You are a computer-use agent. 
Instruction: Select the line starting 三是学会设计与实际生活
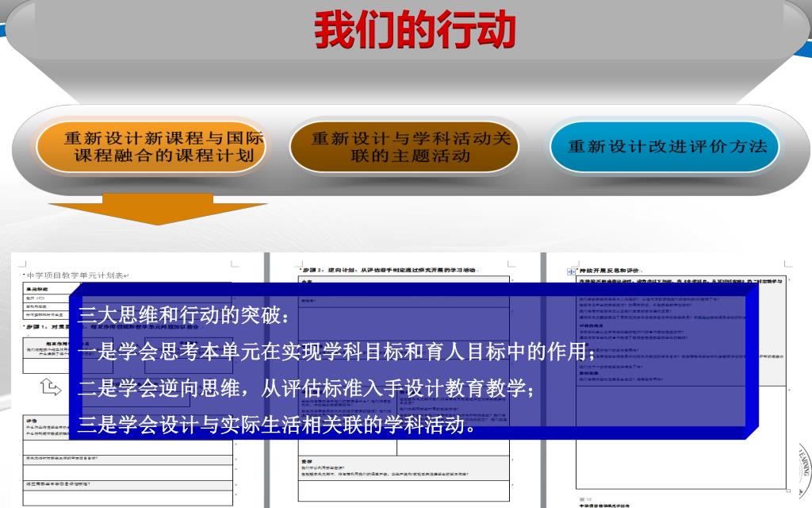[x=277, y=425]
